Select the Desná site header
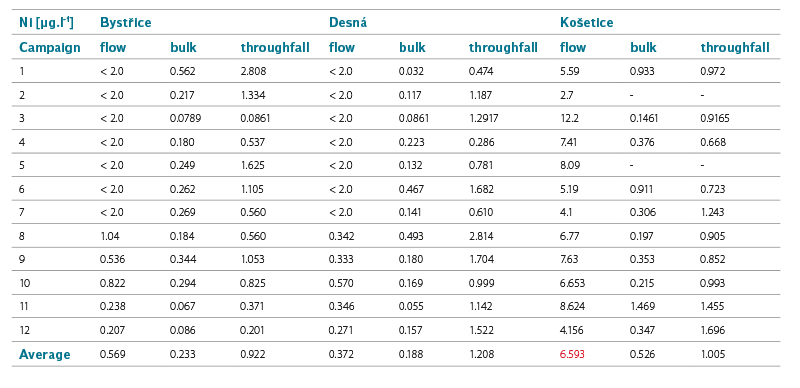This screenshot has width=800, height=388. (347, 23)
